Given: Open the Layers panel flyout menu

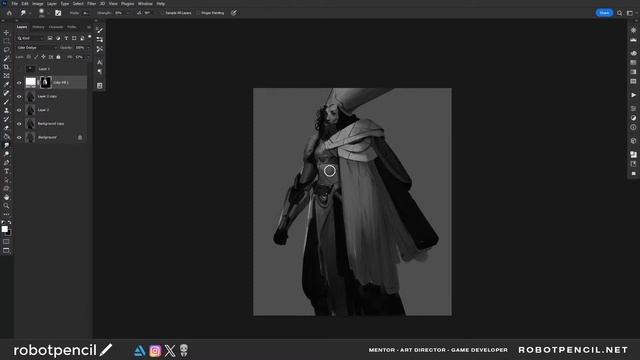Looking at the screenshot, I should [x=89, y=27].
